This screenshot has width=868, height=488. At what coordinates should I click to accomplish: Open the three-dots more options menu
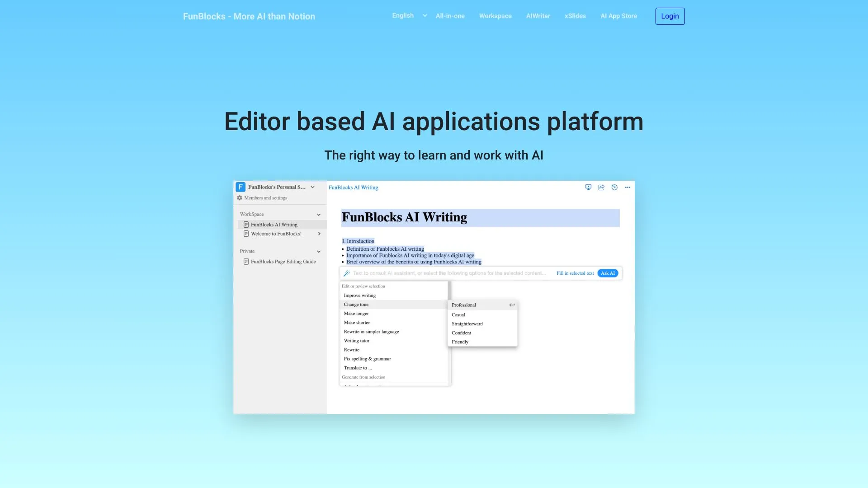pyautogui.click(x=627, y=187)
